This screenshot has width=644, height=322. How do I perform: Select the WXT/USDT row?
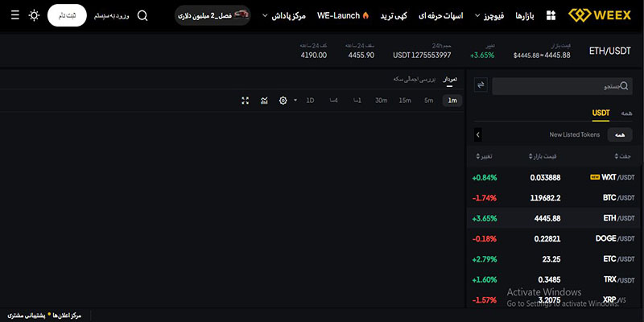pyautogui.click(x=553, y=177)
